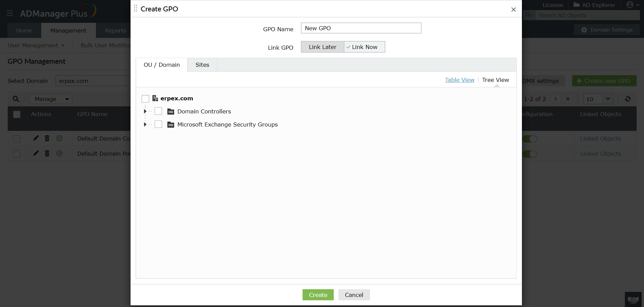The height and width of the screenshot is (307, 644).
Task: Click the delete trash icon in Default Domain Policy row
Action: pos(47,153)
